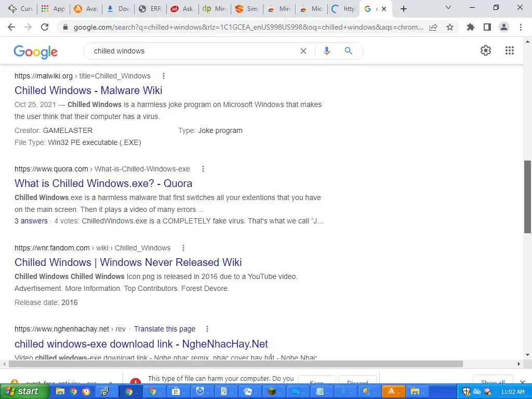Click the horizontal scrollbar thumb
The width and height of the screenshot is (532, 399).
tap(236, 364)
